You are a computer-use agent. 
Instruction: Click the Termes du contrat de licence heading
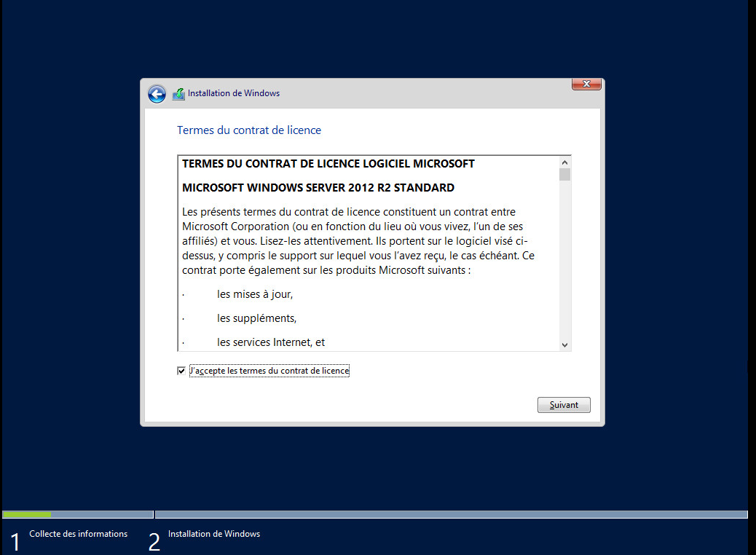coord(249,130)
